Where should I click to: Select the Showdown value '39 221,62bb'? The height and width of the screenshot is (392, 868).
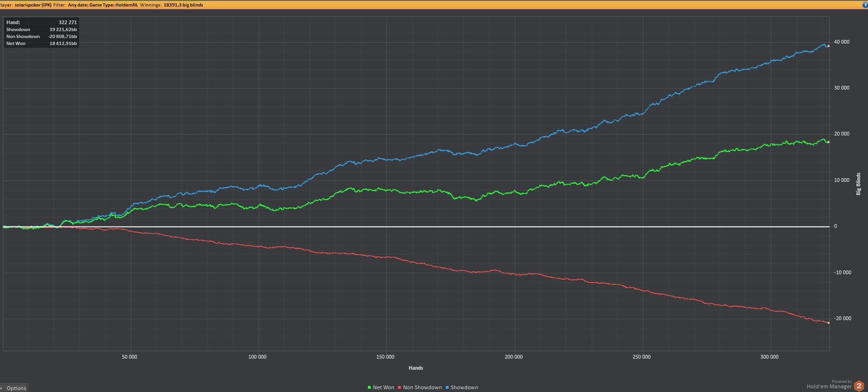click(x=63, y=29)
